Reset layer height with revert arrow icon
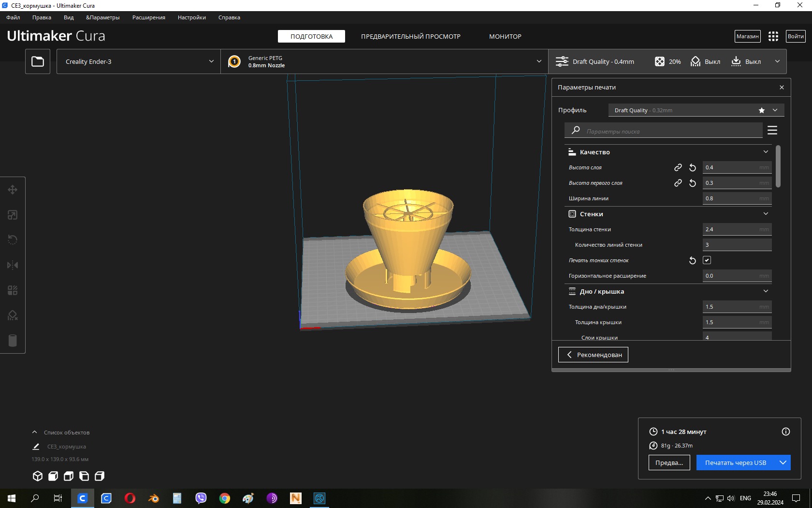Image resolution: width=812 pixels, height=508 pixels. (692, 167)
